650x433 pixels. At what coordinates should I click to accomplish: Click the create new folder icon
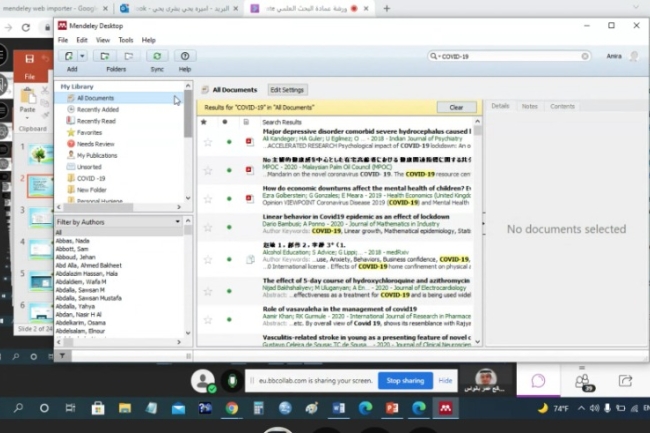(104, 56)
